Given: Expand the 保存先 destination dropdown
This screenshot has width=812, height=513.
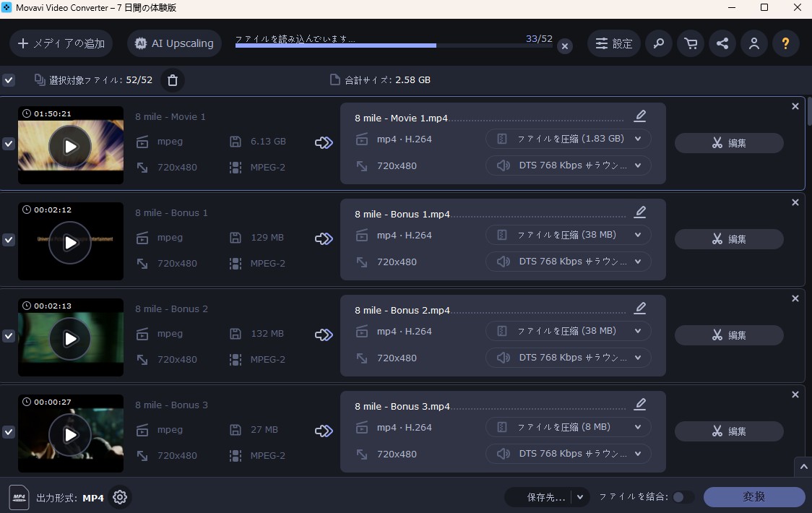Looking at the screenshot, I should (x=579, y=497).
